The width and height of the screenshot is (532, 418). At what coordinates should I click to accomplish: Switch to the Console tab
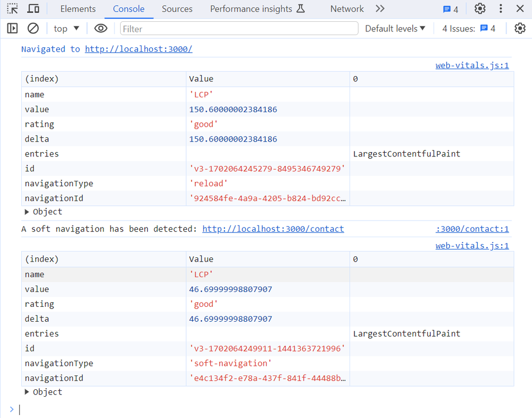[129, 9]
